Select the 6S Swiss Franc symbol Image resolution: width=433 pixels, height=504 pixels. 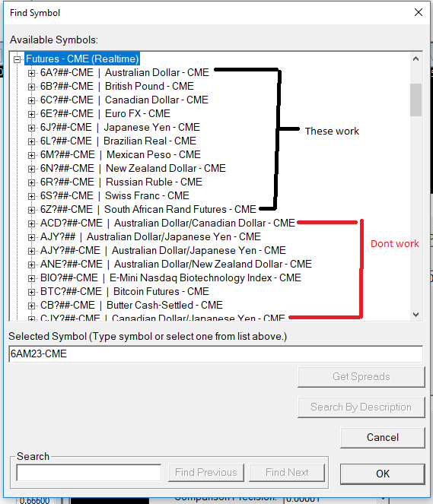coord(115,196)
